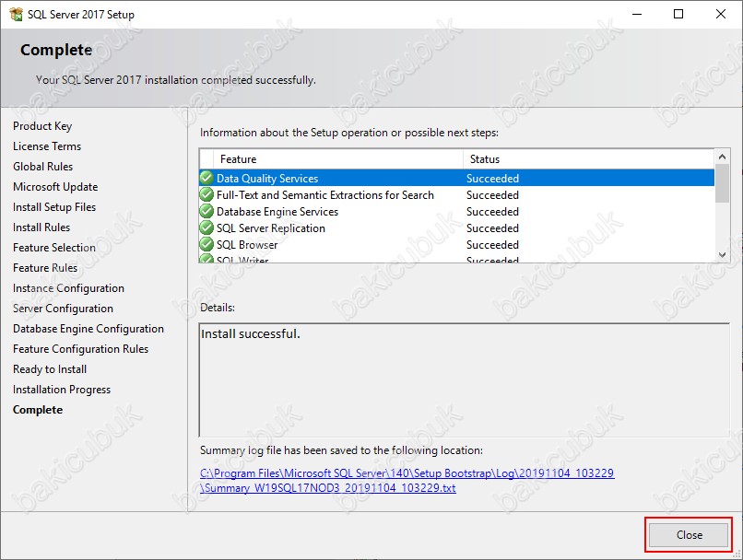Select the Data Quality Services row
743x560 pixels.
pyautogui.click(x=457, y=178)
